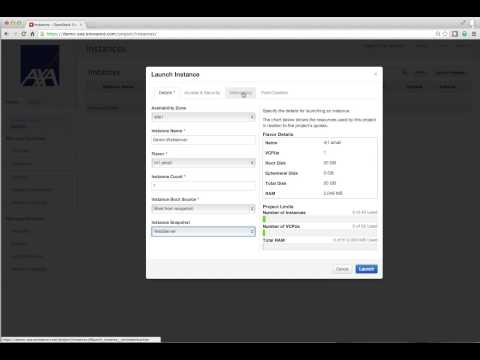This screenshot has height=360, width=480.
Task: Click the Total Disk row label
Action: [276, 183]
